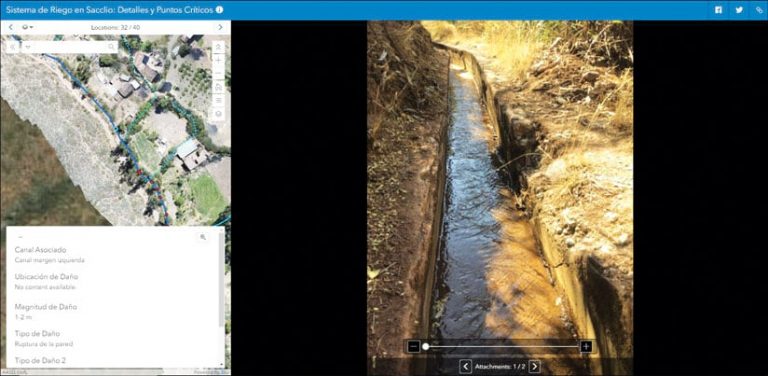The image size is (768, 376).
Task: Open the map layers tool
Action: pyautogui.click(x=218, y=114)
